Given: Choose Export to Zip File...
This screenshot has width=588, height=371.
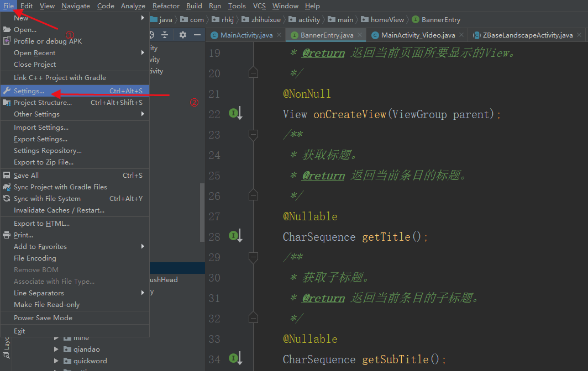Looking at the screenshot, I should click(x=75, y=162).
